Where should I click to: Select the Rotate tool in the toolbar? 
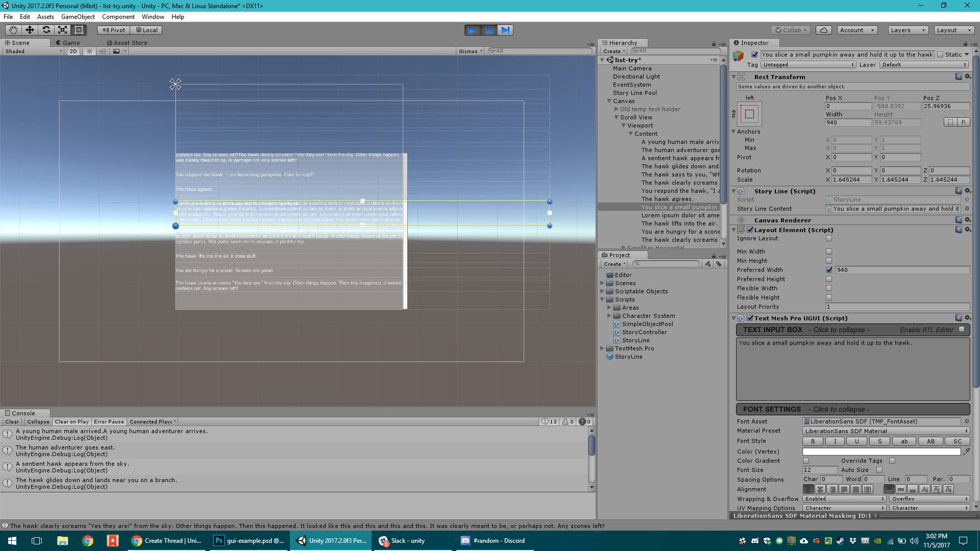coord(46,30)
